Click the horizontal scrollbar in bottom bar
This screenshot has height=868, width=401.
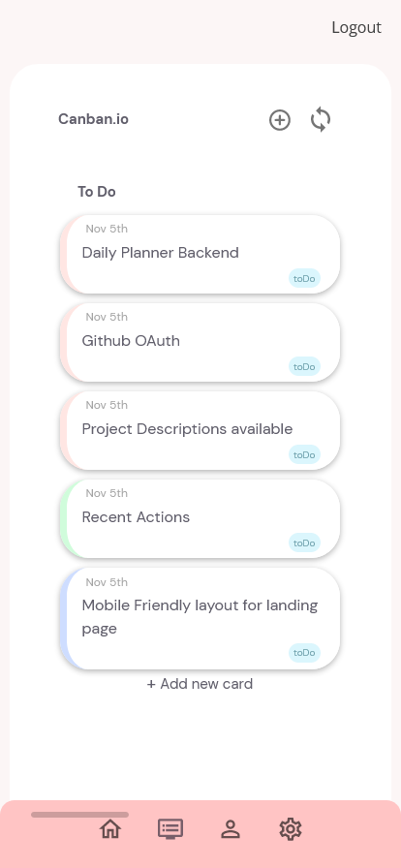click(x=79, y=815)
